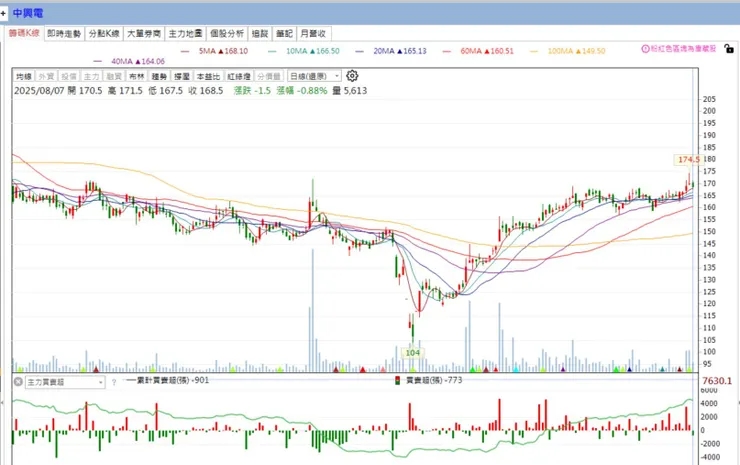Switch to the 大量券商 tab

[144, 34]
